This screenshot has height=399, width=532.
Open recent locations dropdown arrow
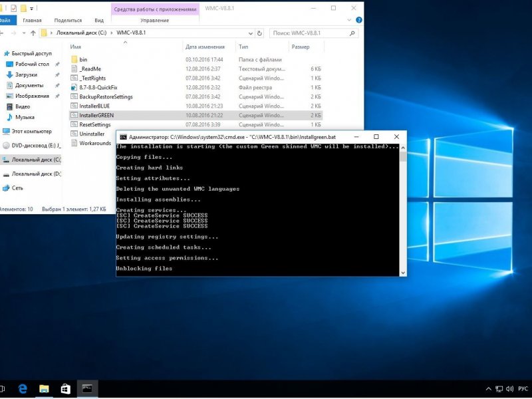point(24,33)
